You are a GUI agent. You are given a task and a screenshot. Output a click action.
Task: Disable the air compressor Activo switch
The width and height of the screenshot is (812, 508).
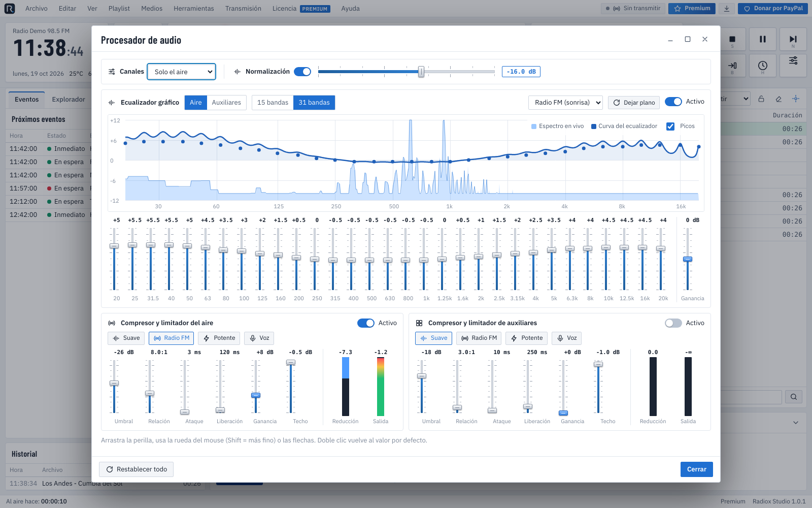click(x=366, y=323)
